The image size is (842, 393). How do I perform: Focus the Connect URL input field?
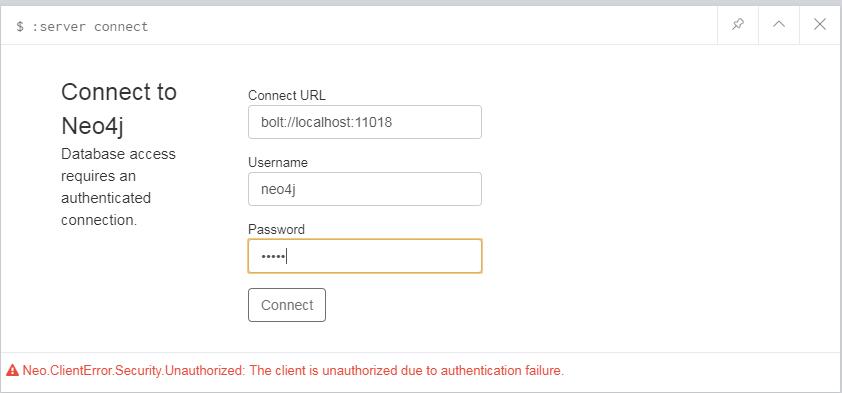click(x=365, y=122)
